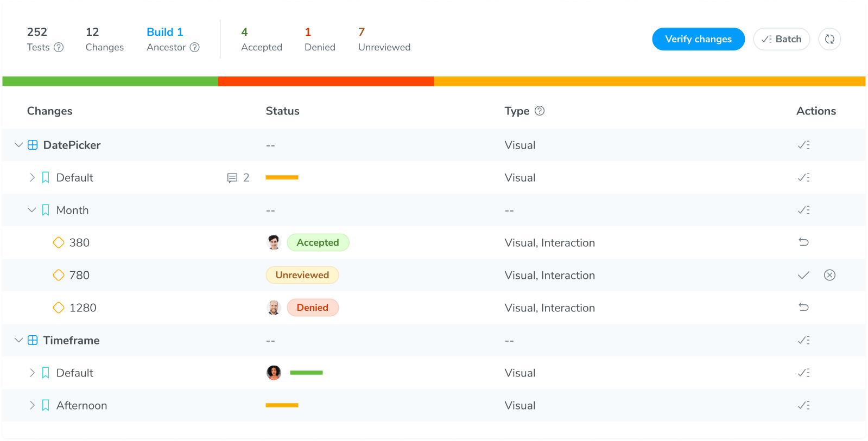Click the help icon next to Ancestor
This screenshot has width=868, height=441.
(195, 47)
